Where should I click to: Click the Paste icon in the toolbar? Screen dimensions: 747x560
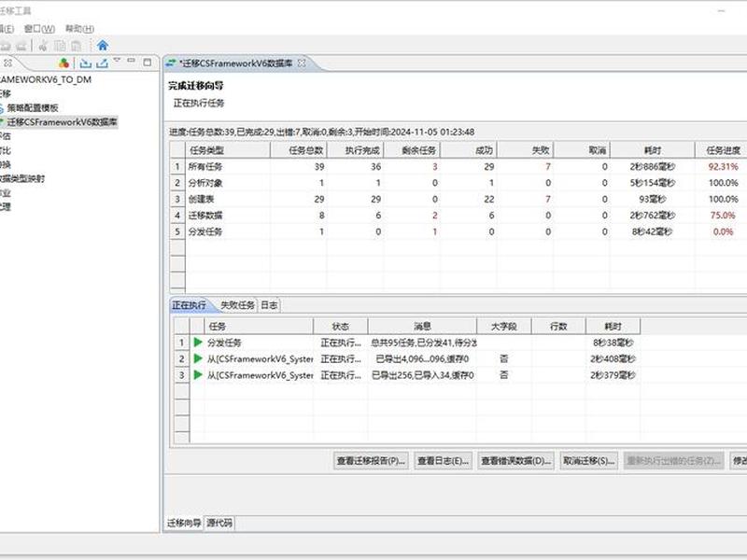pyautogui.click(x=77, y=46)
